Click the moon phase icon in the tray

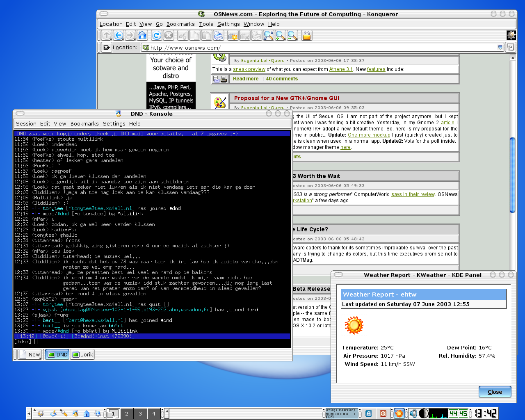(424, 413)
